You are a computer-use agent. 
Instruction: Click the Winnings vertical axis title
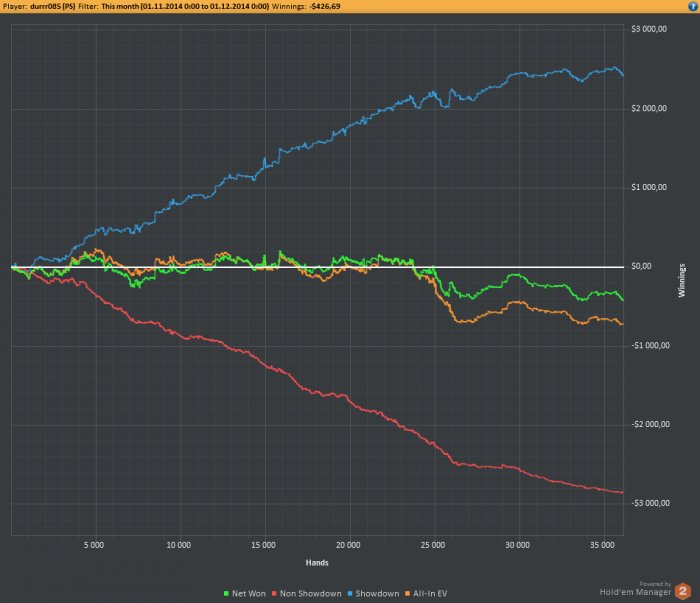682,280
